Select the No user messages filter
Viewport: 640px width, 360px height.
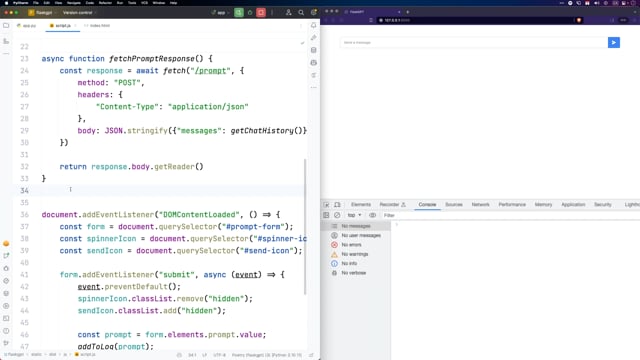click(x=356, y=236)
